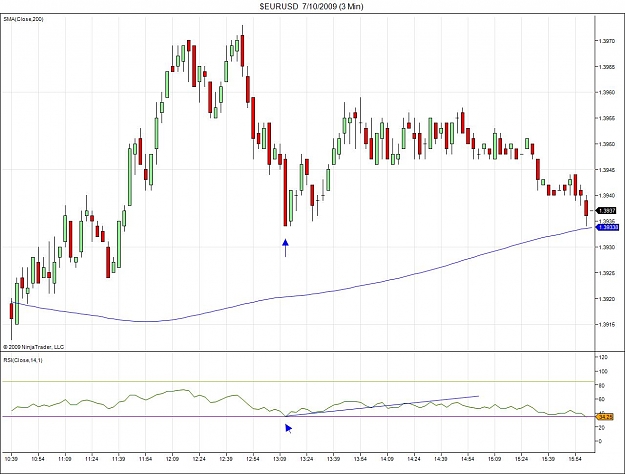Click the $EURUSD 7/10/2009 (3 Min) chart title

(x=311, y=6)
